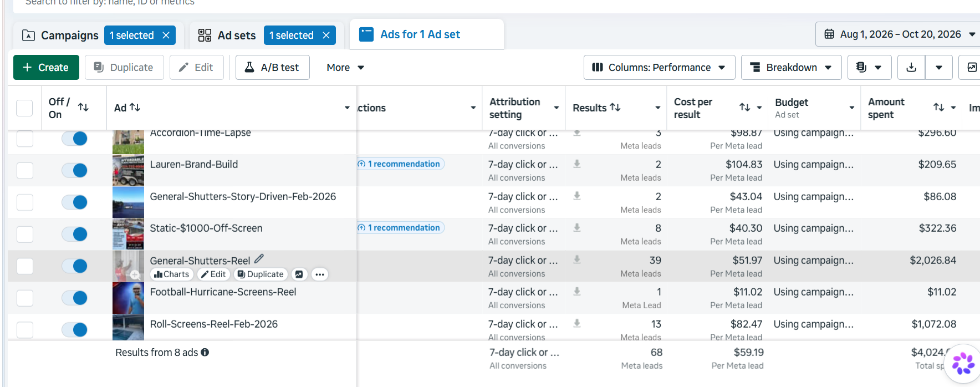Sort by Amount spent column

(938, 107)
